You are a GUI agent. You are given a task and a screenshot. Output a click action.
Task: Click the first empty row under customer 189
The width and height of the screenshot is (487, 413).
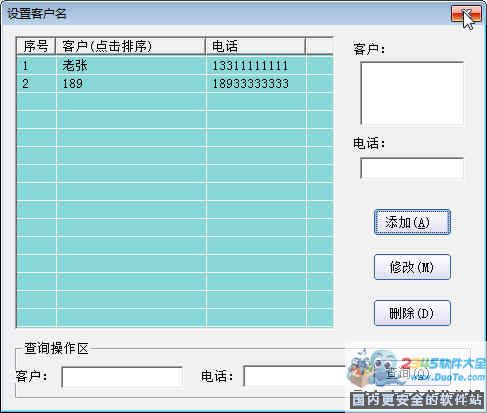pos(175,101)
